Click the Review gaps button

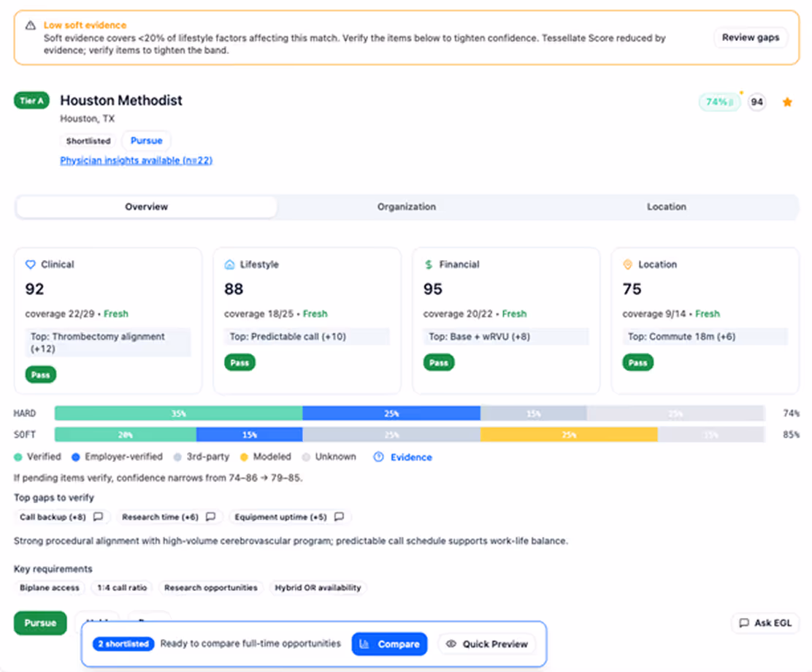(x=751, y=37)
